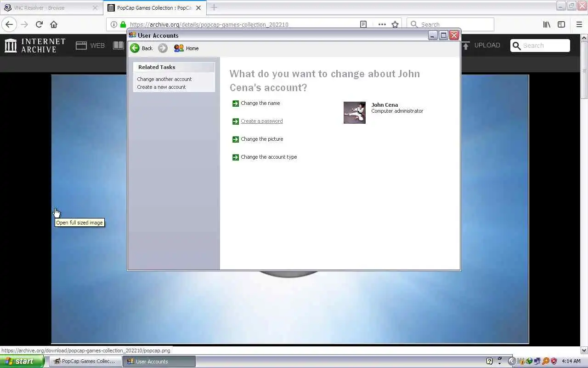This screenshot has height=368, width=588.
Task: Click the Internet Archive logo
Action: point(35,46)
